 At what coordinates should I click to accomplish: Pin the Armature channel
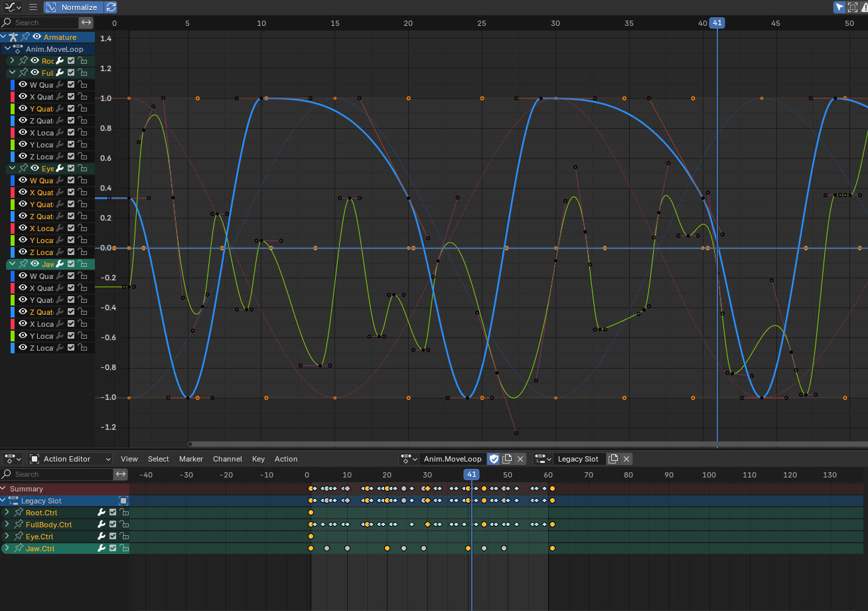[25, 37]
